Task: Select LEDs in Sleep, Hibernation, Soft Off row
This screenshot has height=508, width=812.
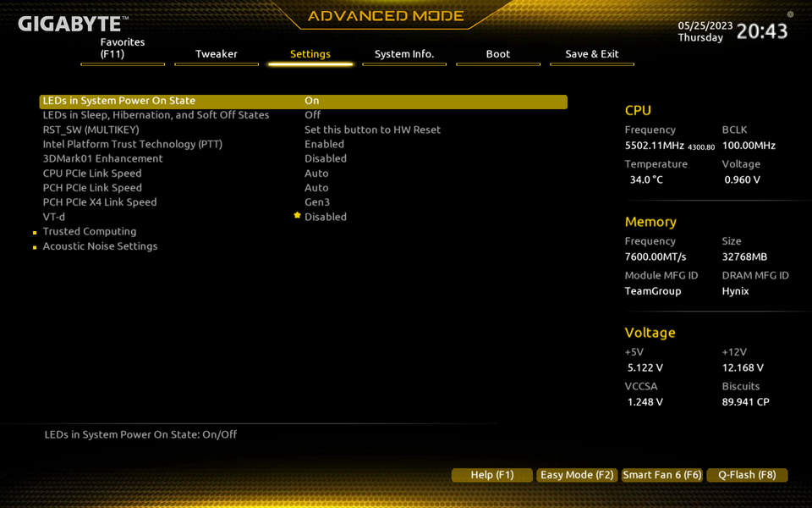Action: [304, 115]
